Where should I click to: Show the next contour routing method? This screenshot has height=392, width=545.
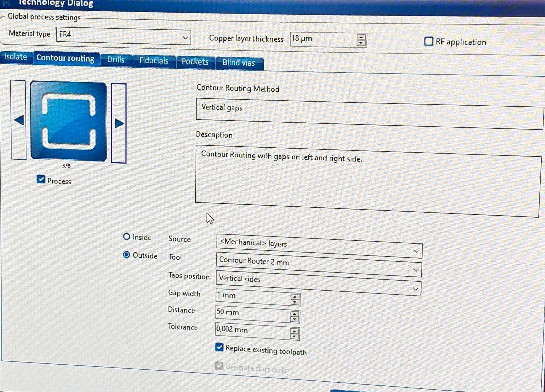pyautogui.click(x=119, y=123)
